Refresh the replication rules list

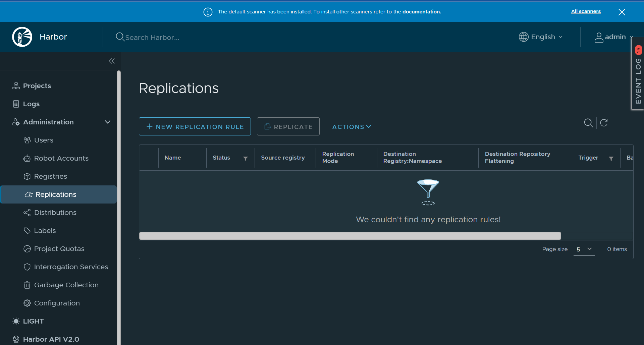coord(604,123)
